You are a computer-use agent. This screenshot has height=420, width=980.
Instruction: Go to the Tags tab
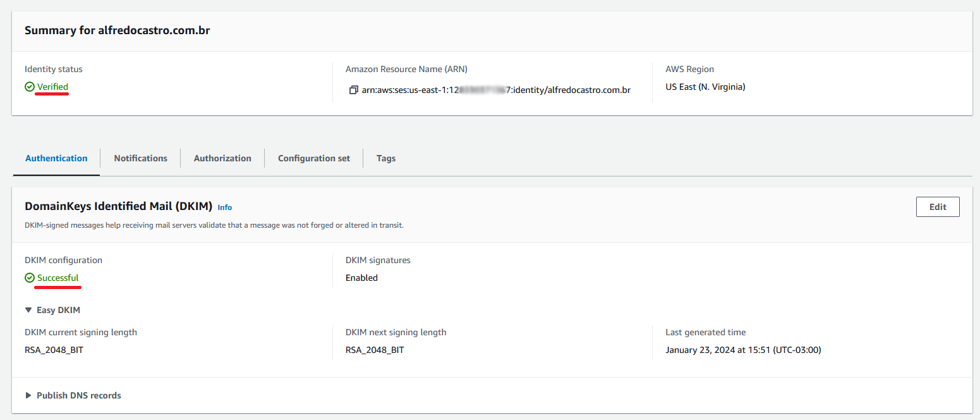[x=386, y=158]
